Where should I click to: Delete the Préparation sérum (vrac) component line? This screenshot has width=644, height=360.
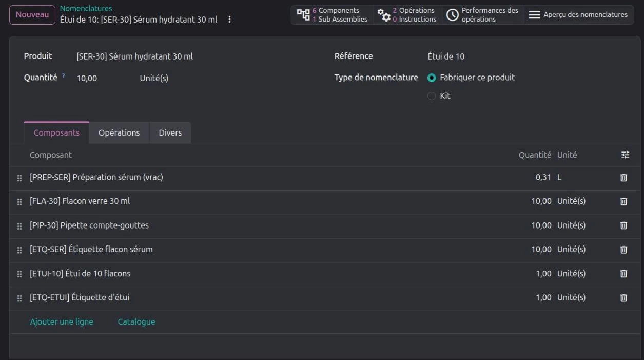click(623, 177)
